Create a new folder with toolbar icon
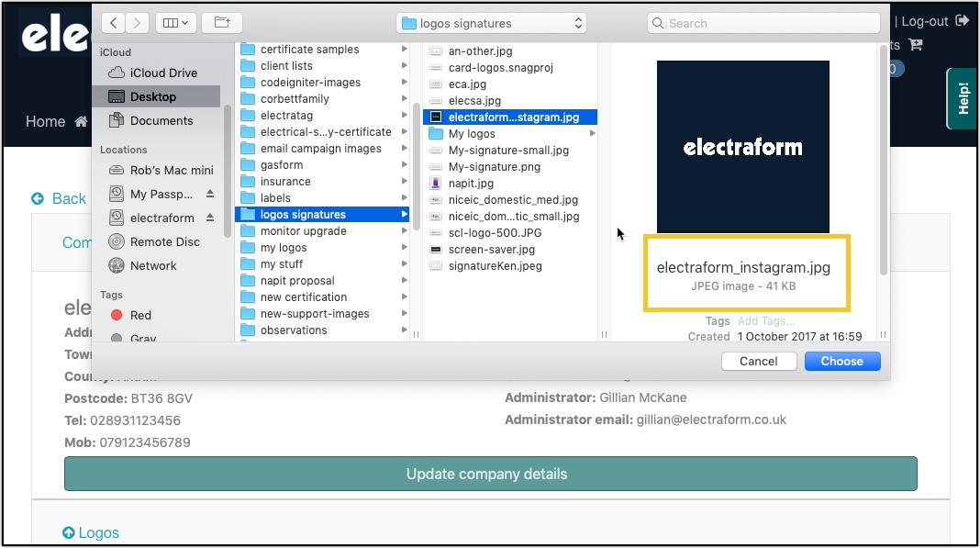Screen dimensions: 980x548 (x=222, y=23)
